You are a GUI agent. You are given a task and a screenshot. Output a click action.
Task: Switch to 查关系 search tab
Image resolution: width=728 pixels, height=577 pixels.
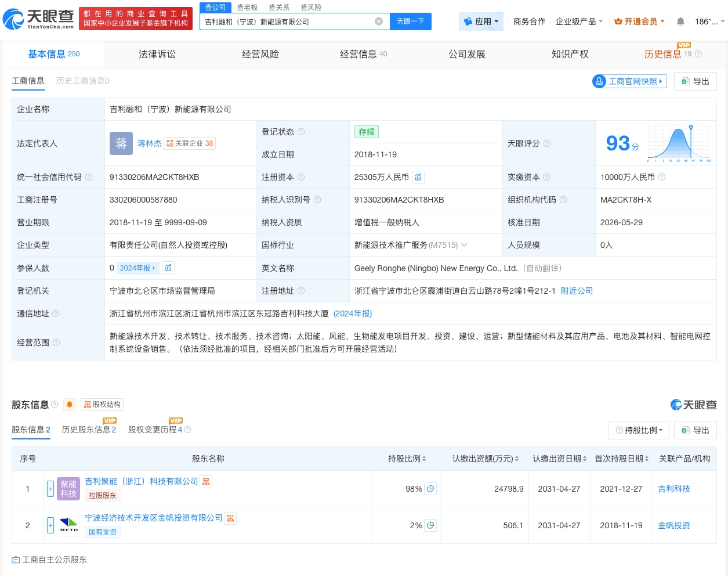click(279, 7)
